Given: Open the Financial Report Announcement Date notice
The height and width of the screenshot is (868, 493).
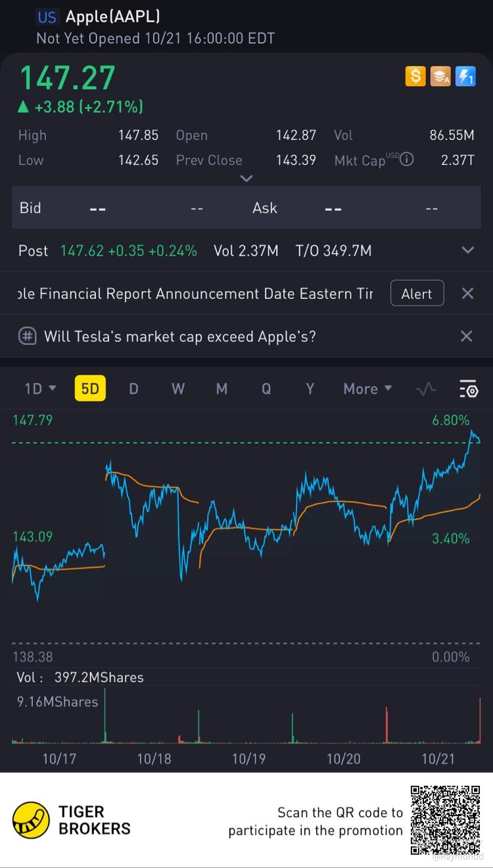Looking at the screenshot, I should click(x=195, y=293).
